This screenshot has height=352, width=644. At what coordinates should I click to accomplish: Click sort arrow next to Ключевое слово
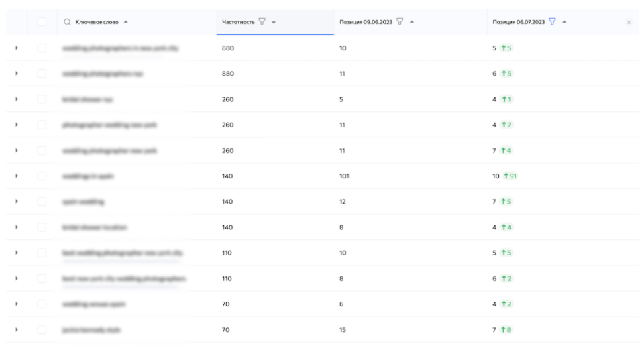127,22
